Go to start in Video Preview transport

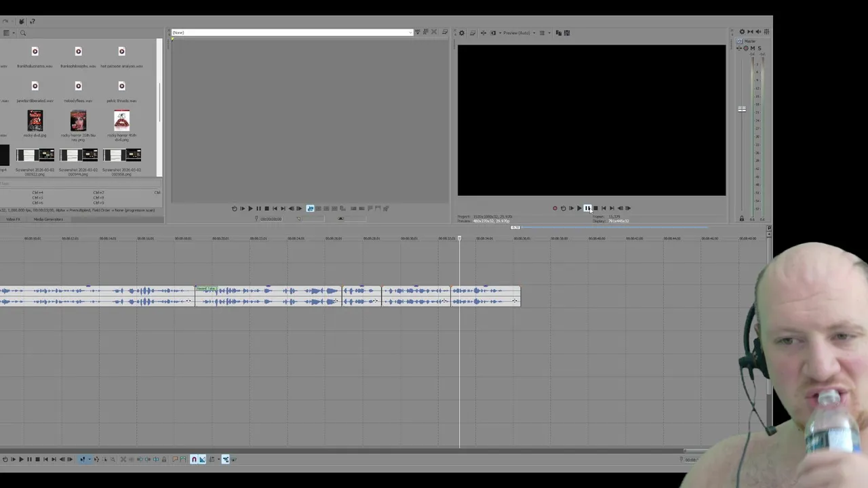coord(604,208)
